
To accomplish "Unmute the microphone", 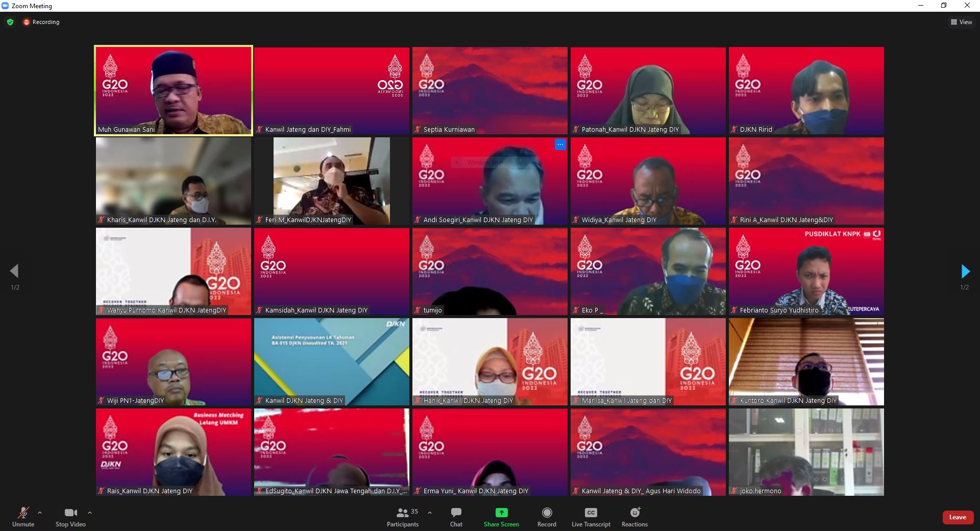I will pos(23,516).
